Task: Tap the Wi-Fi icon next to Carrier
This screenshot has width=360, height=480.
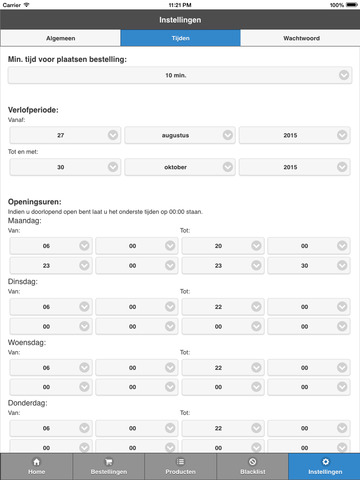Action: 27,5
